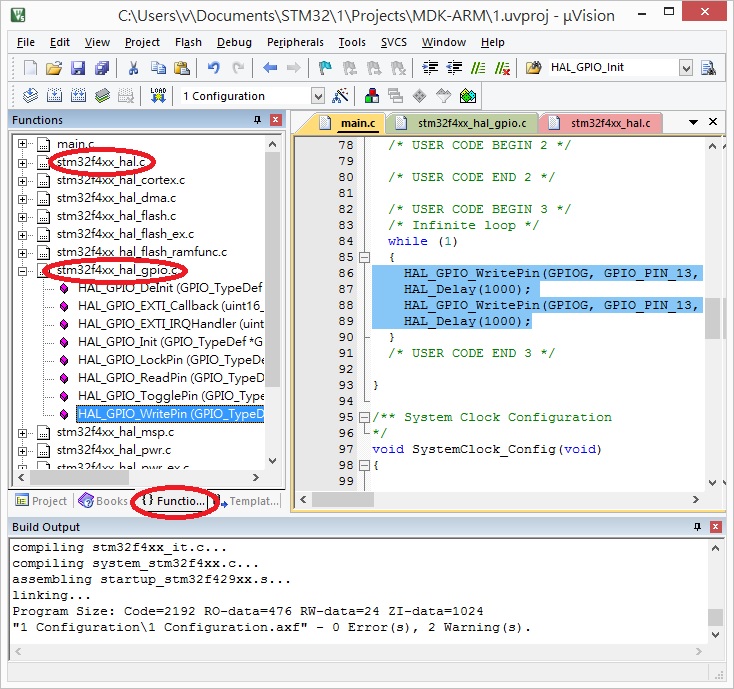Open the Debug menu
This screenshot has height=689, width=734.
[x=234, y=42]
